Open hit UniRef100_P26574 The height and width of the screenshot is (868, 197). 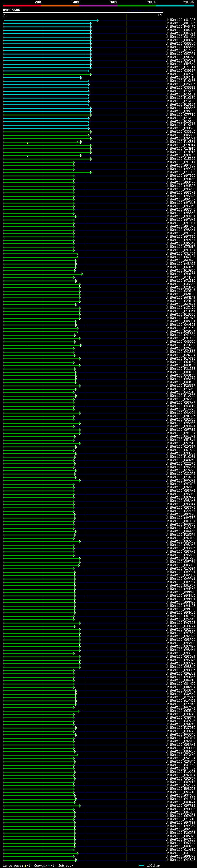tap(180, 535)
